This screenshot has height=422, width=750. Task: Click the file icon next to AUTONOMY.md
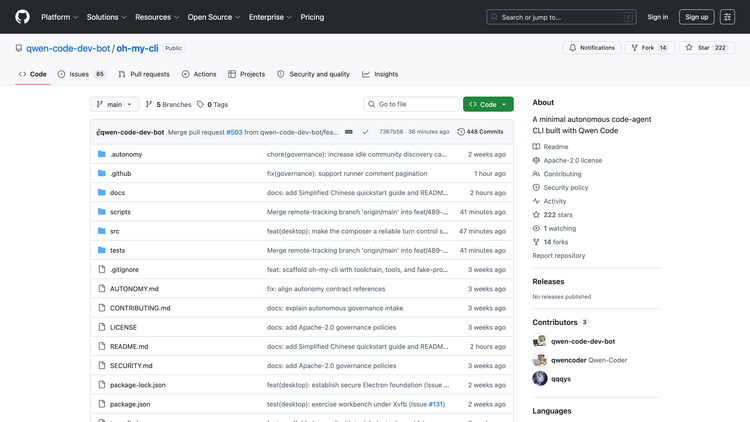point(101,289)
